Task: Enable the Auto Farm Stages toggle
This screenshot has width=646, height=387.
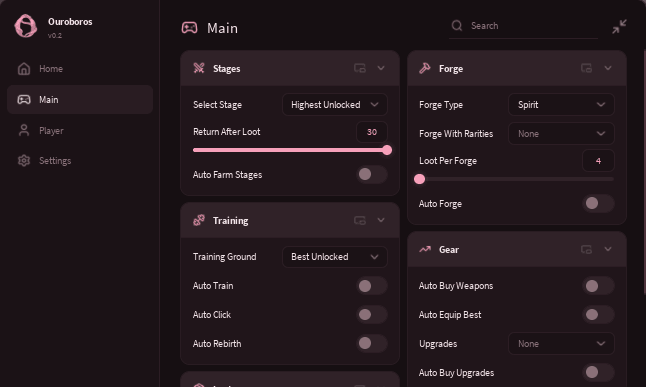Action: [x=372, y=174]
